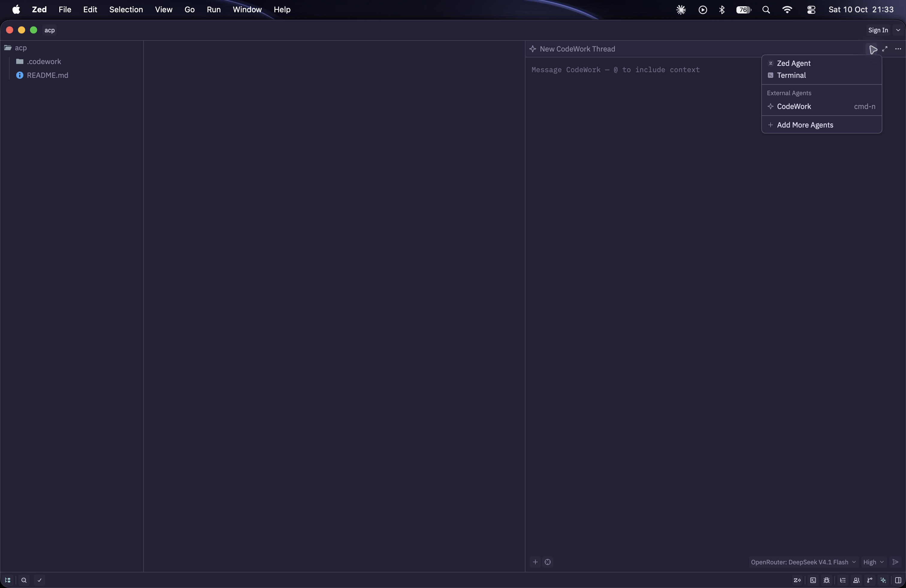Open the agent panel three-dots menu

point(898,49)
